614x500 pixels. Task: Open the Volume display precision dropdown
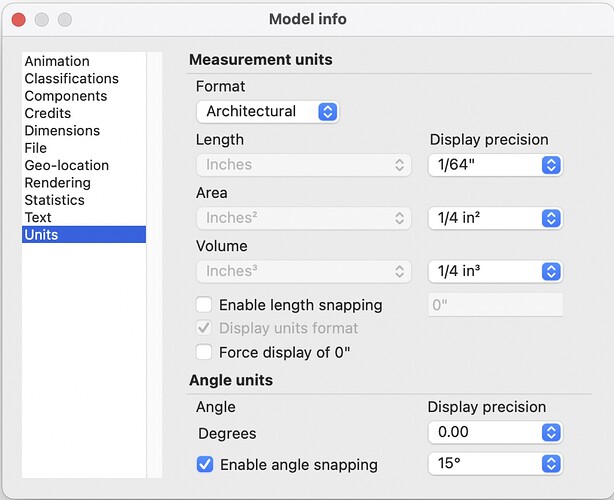tap(495, 271)
